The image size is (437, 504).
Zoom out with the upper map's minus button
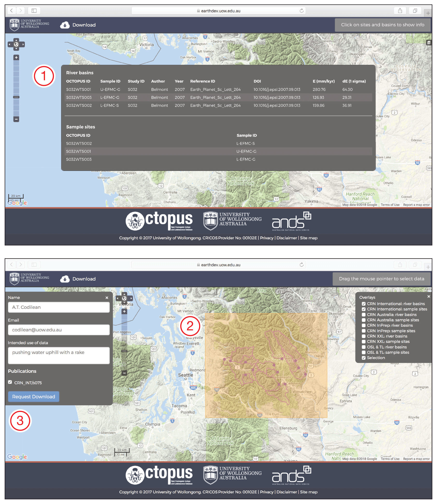tap(16, 119)
